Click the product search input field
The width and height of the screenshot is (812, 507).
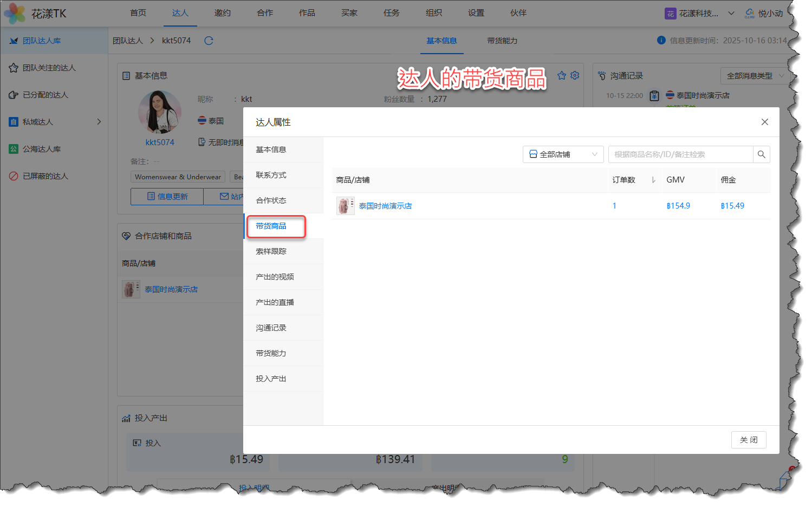pyautogui.click(x=680, y=154)
